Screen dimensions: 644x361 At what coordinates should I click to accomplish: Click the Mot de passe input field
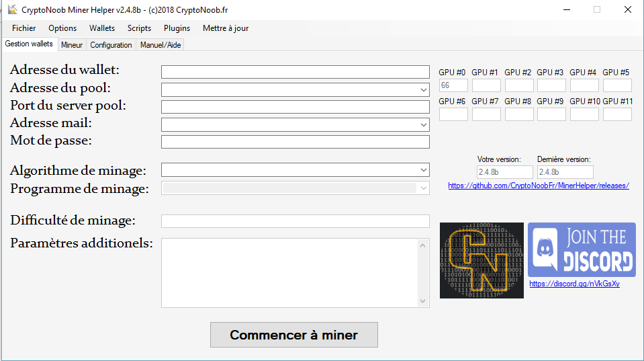295,142
